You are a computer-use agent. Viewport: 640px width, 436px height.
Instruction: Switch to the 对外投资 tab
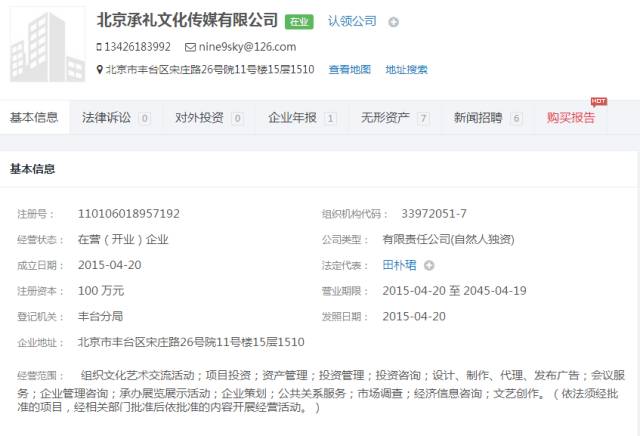(209, 118)
